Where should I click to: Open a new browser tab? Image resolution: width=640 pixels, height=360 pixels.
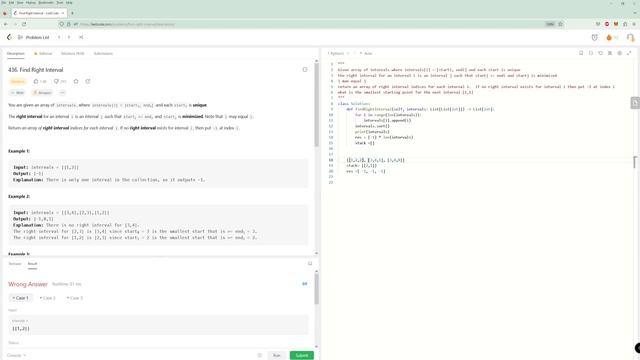[x=72, y=13]
